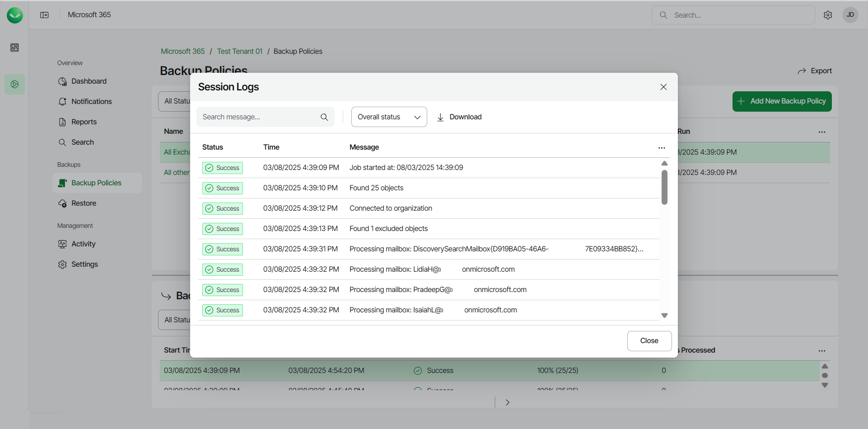The height and width of the screenshot is (429, 868).
Task: Click the search magnifier icon in Session Logs
Action: point(324,117)
